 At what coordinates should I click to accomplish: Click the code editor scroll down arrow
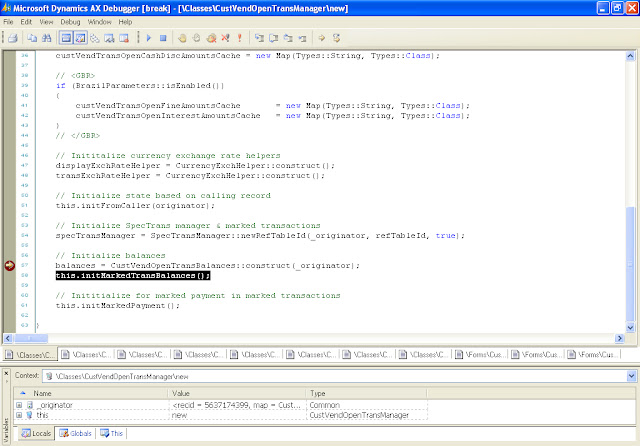(630, 327)
